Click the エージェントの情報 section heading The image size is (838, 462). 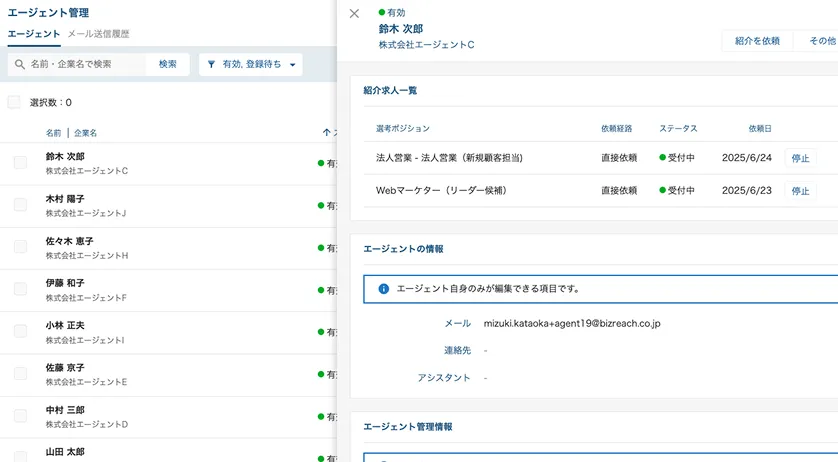click(x=404, y=249)
